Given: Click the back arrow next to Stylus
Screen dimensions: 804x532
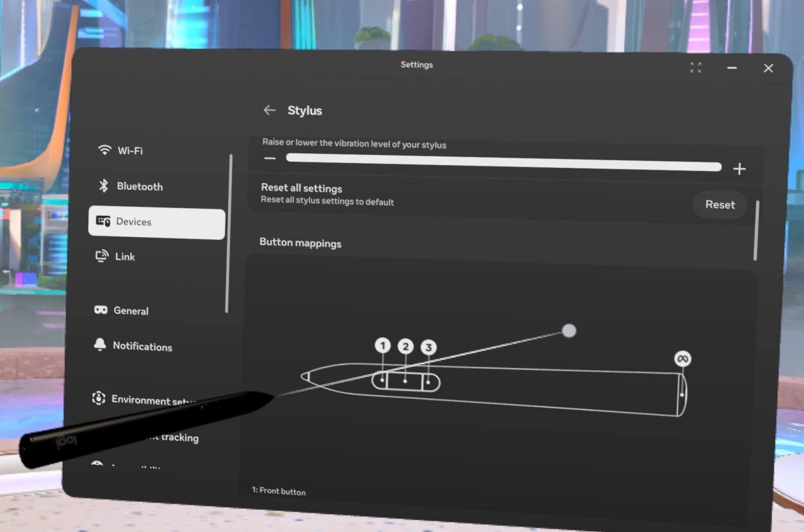Looking at the screenshot, I should coord(269,110).
